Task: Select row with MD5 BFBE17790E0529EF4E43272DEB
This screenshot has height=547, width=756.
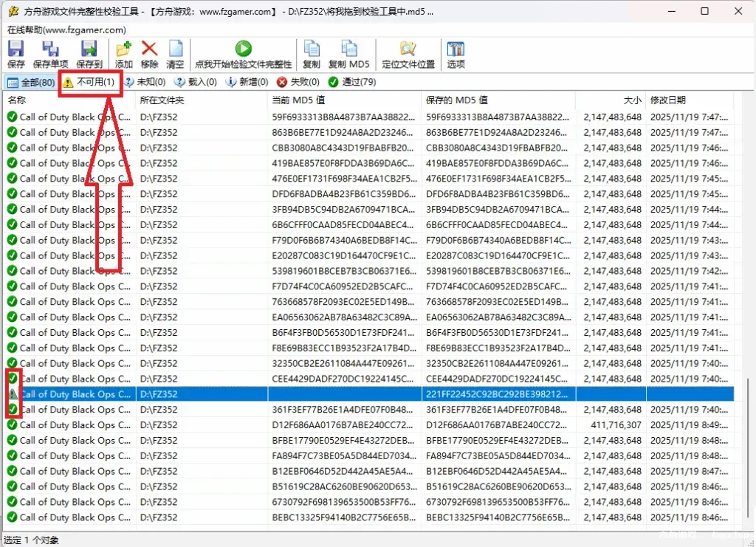Action: 369,441
